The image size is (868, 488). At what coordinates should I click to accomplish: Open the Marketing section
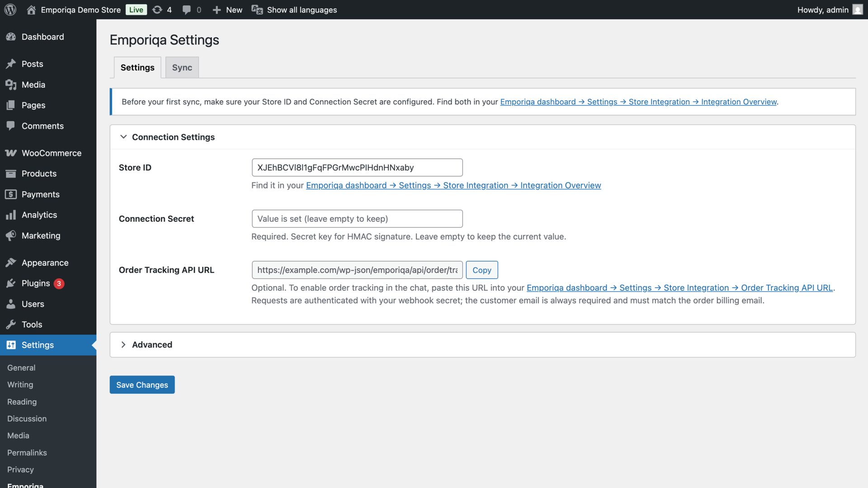[41, 235]
